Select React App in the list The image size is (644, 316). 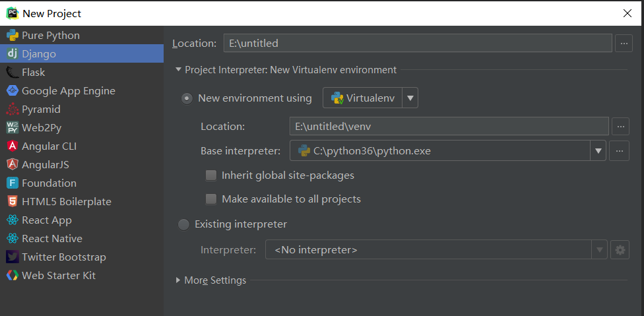tap(82, 220)
